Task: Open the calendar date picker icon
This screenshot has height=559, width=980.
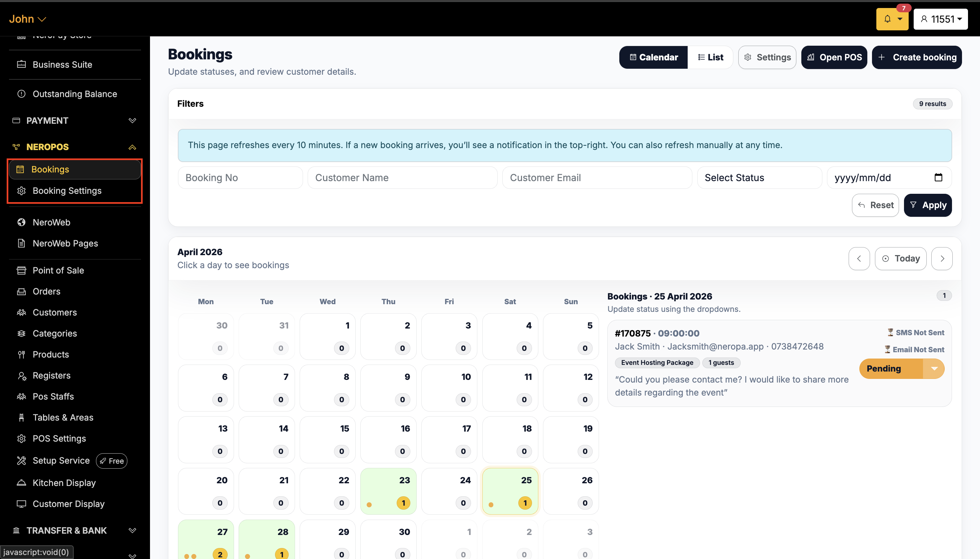Action: click(x=938, y=177)
